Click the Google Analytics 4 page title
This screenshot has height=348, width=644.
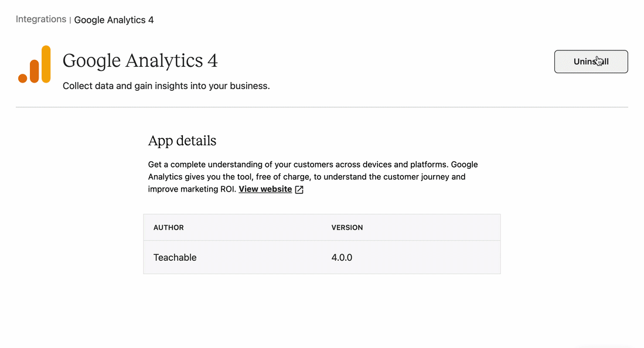(140, 61)
